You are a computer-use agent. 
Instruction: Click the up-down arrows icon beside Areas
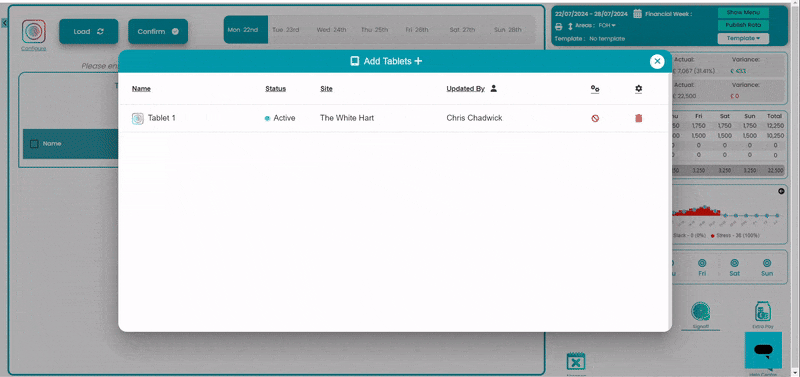(570, 26)
